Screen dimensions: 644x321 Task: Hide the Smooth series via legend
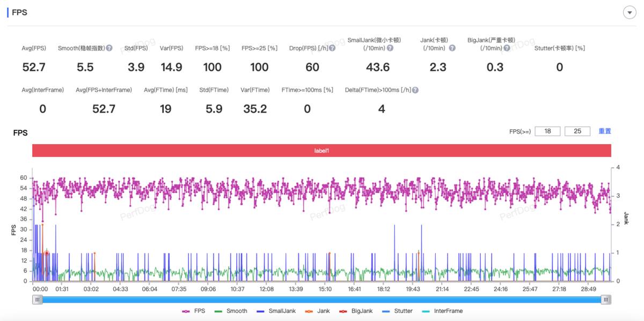coord(231,311)
